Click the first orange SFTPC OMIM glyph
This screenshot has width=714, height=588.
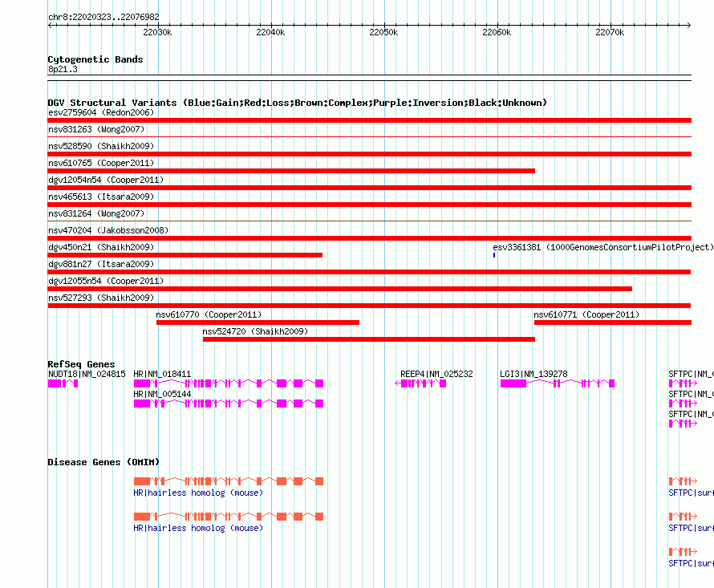coord(683,481)
